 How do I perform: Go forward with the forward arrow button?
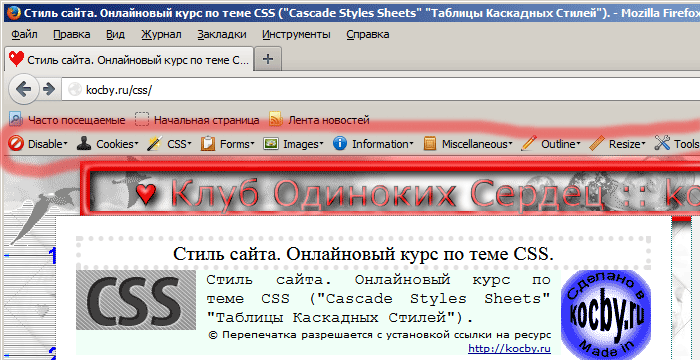pos(48,89)
